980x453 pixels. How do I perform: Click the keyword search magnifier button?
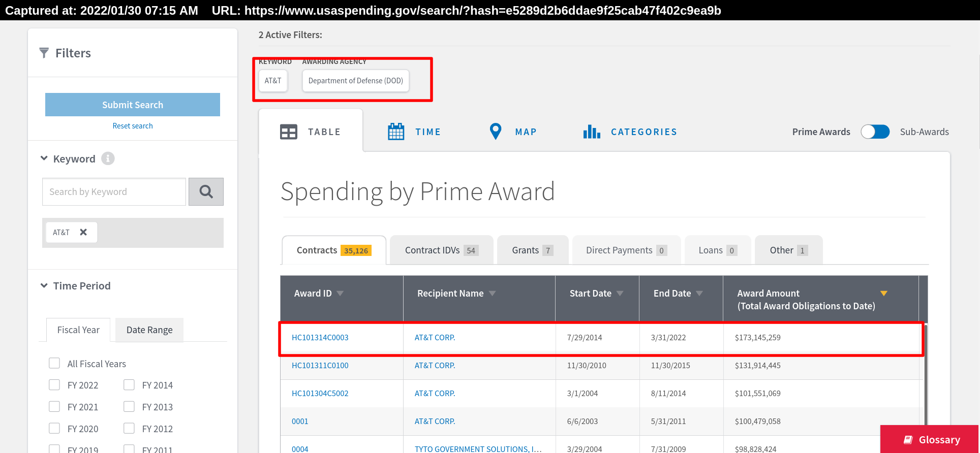206,191
